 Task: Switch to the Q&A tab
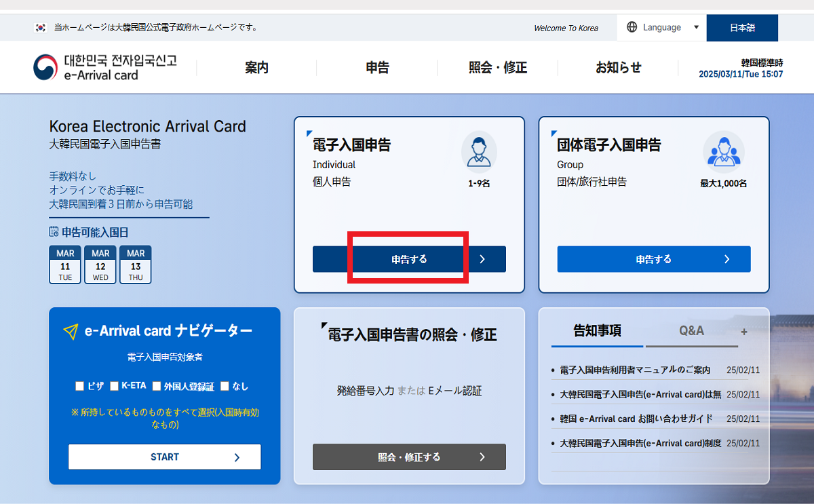(692, 330)
